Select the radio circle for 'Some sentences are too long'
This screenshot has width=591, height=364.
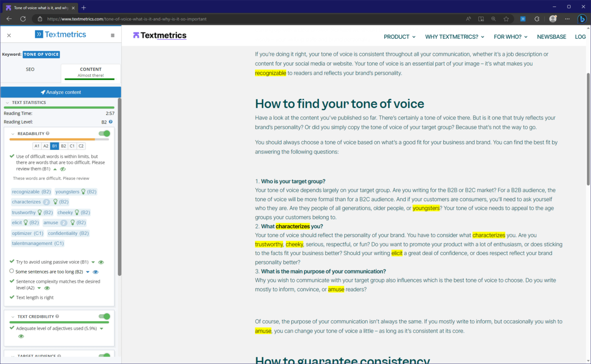[12, 271]
